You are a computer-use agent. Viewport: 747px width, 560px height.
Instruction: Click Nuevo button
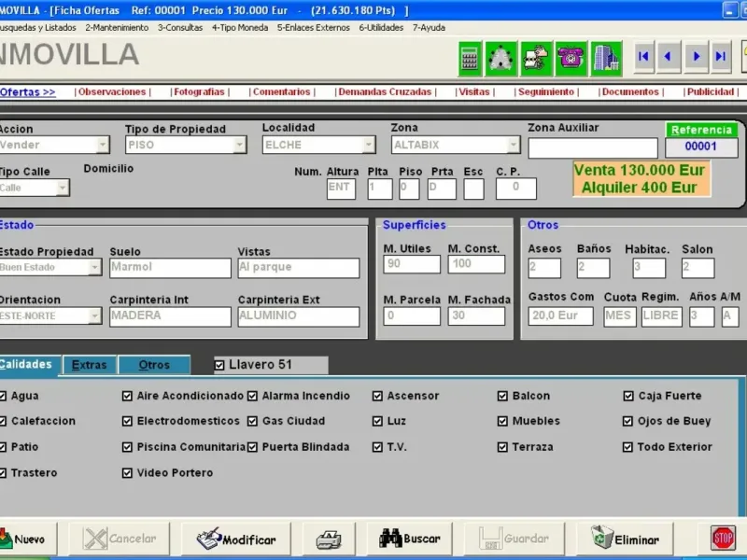(x=28, y=539)
